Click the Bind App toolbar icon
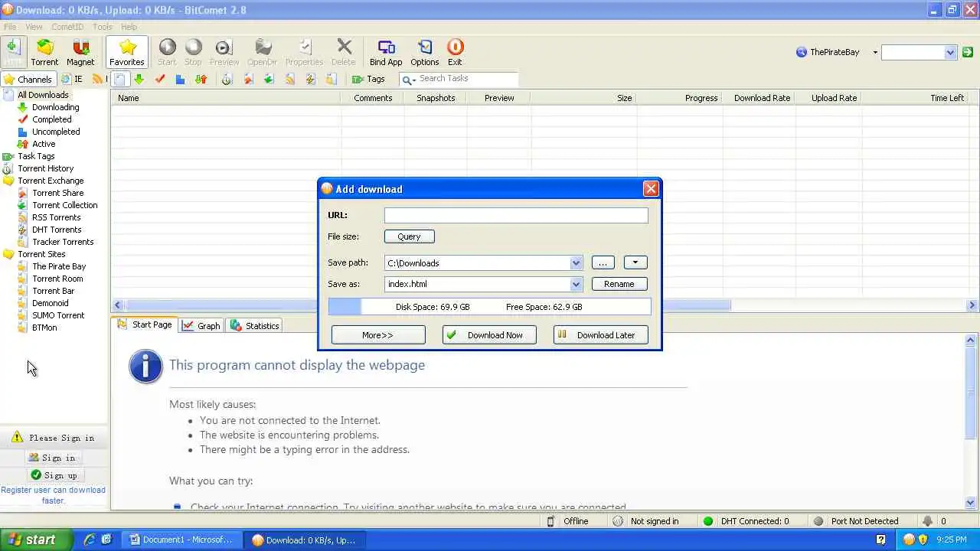 click(386, 52)
